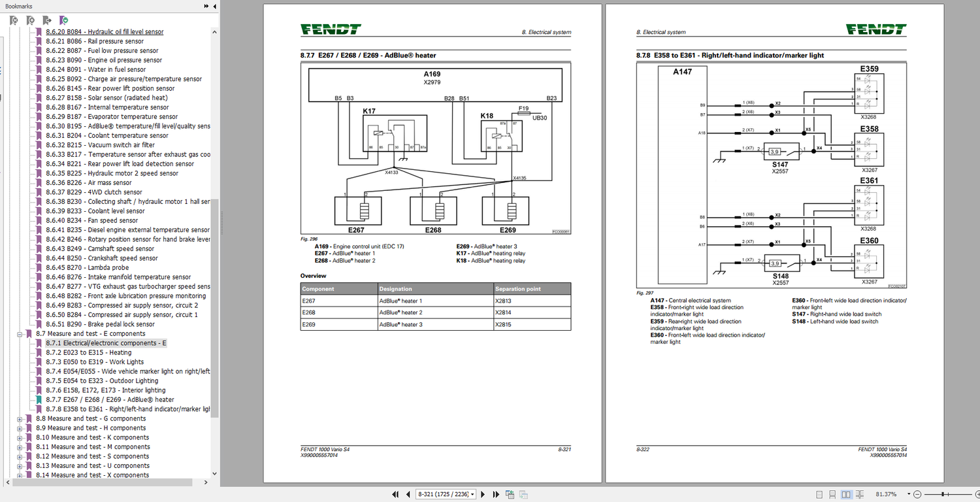Expand the 8.12 Measure and test - S components node
This screenshot has height=502, width=980.
pyautogui.click(x=20, y=456)
